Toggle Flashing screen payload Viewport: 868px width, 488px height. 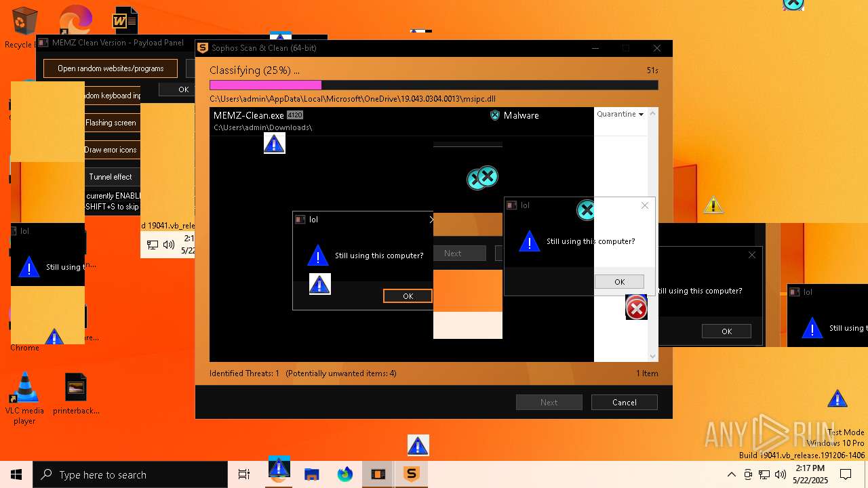(111, 123)
